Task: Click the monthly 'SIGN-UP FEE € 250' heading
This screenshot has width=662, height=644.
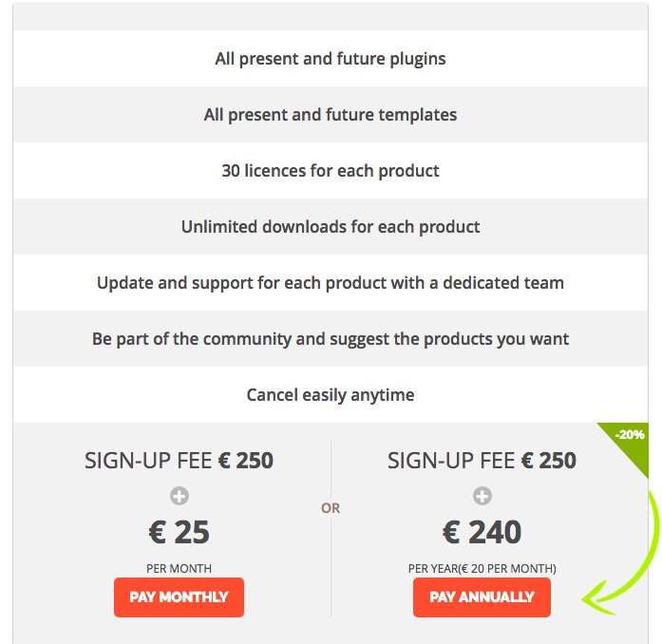Action: click(x=179, y=461)
